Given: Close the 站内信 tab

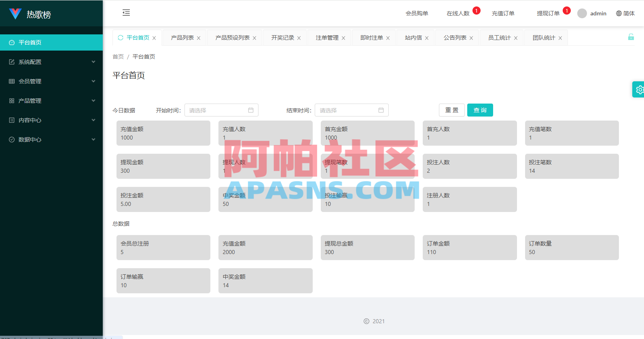Looking at the screenshot, I should pyautogui.click(x=427, y=38).
